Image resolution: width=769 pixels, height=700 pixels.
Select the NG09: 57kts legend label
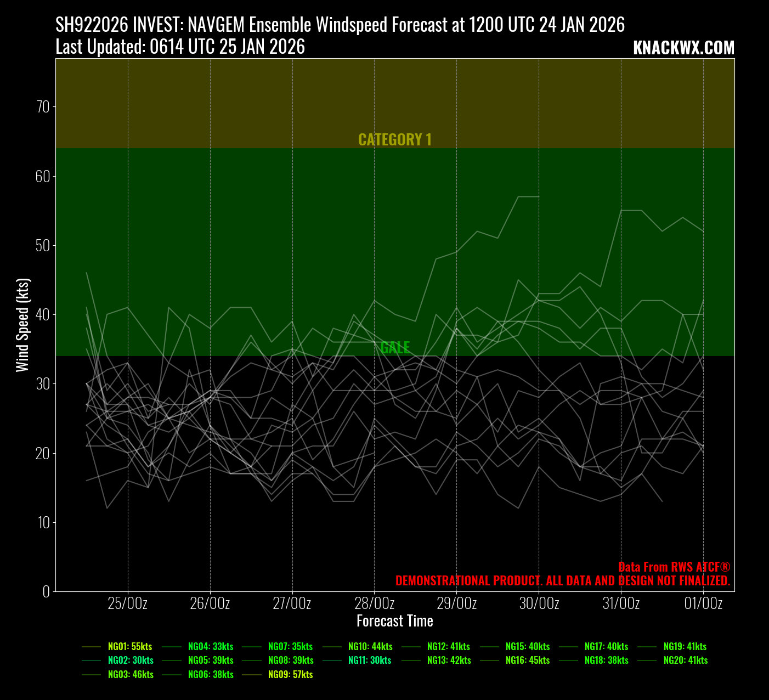coord(290,675)
